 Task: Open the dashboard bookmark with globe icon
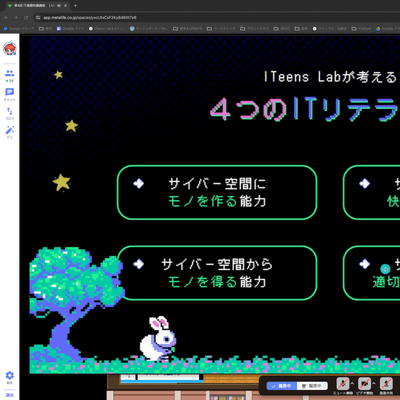pyautogui.click(x=149, y=29)
